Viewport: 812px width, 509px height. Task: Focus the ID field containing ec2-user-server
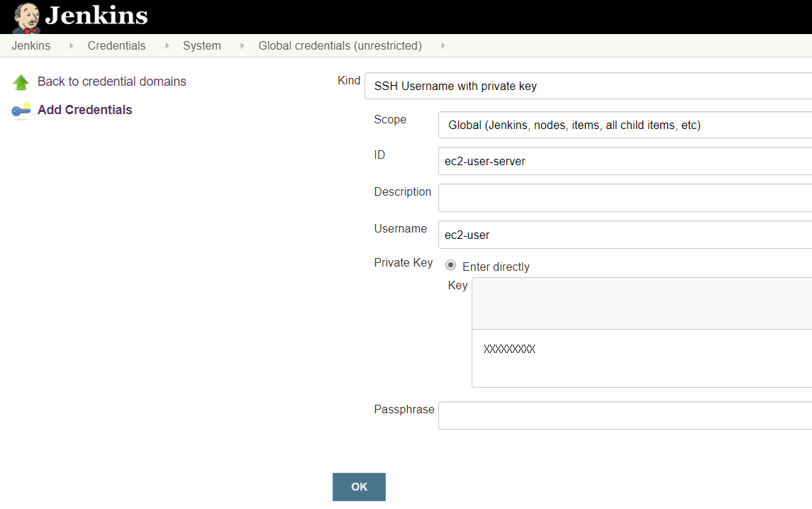(x=625, y=161)
